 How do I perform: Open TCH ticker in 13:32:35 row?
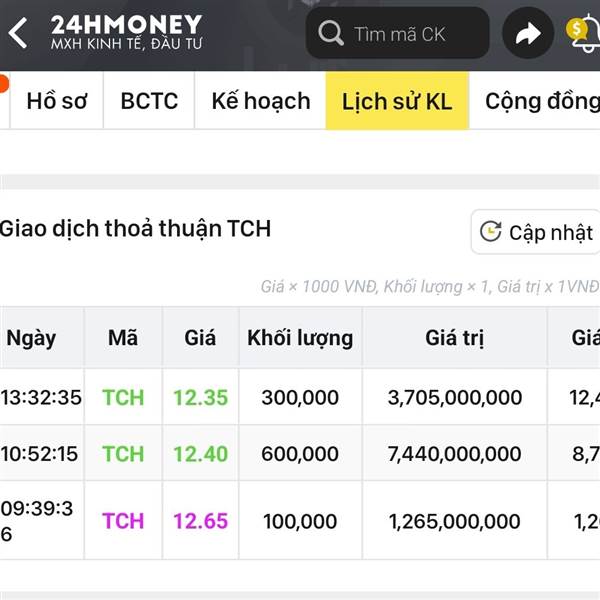[123, 397]
